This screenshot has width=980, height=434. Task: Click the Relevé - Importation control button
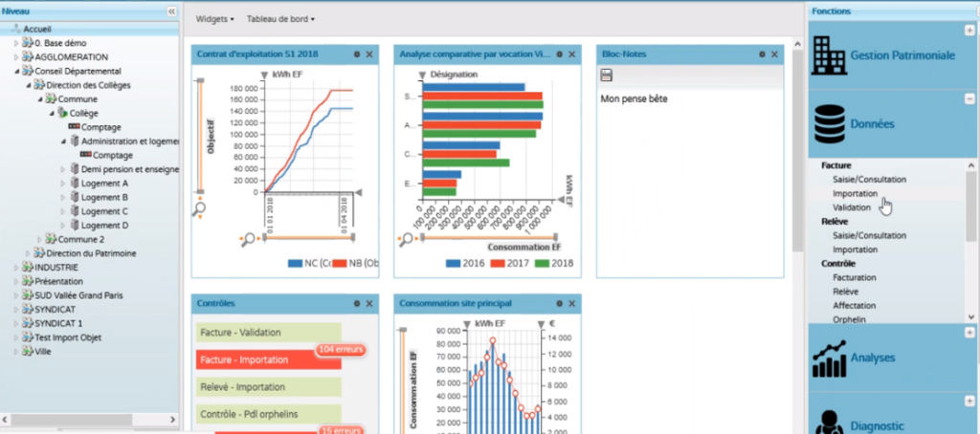coord(269,387)
